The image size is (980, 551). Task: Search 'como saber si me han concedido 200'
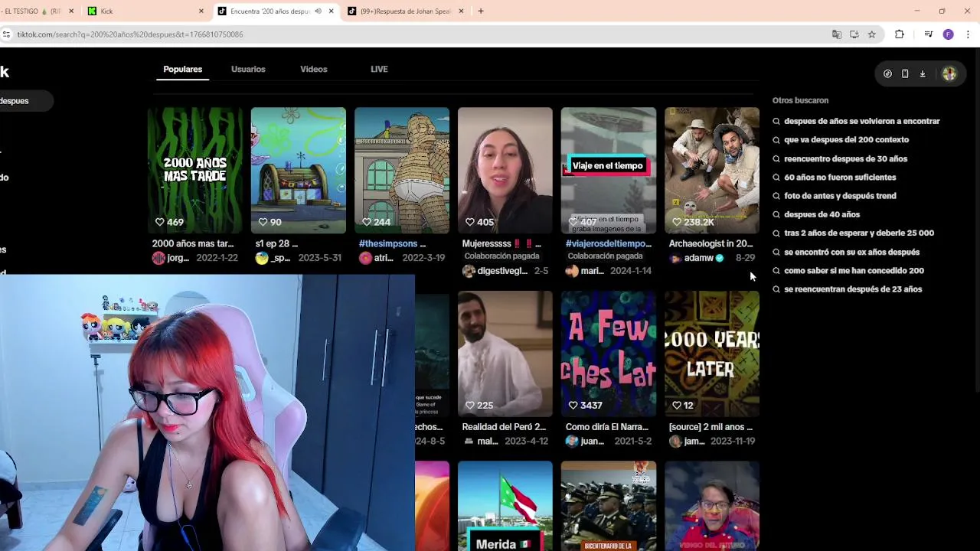(854, 270)
